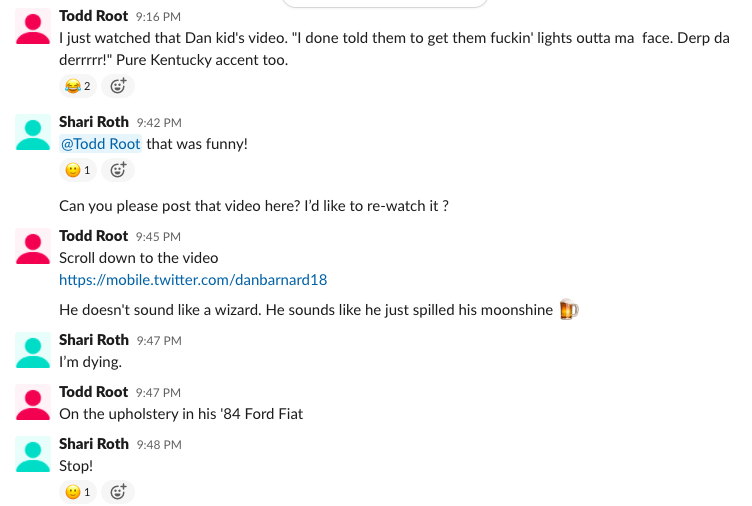Toggle the smiley reaction under 'Stop!'
This screenshot has height=506, width=752.
(78, 491)
